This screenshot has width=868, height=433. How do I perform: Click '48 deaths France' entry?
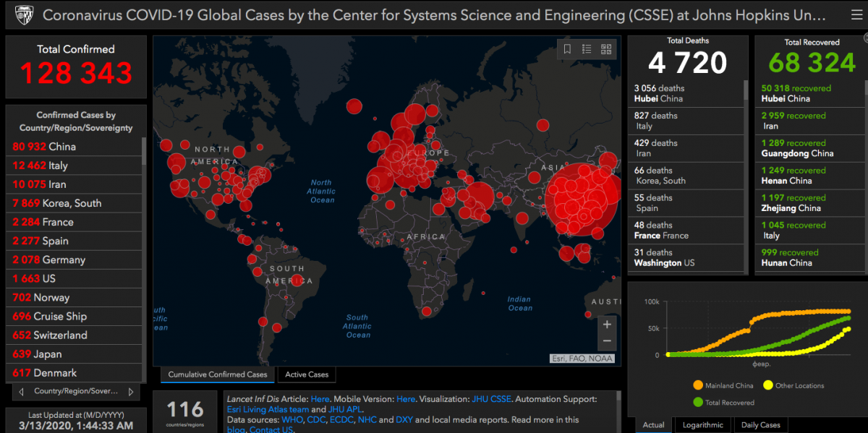click(x=685, y=231)
